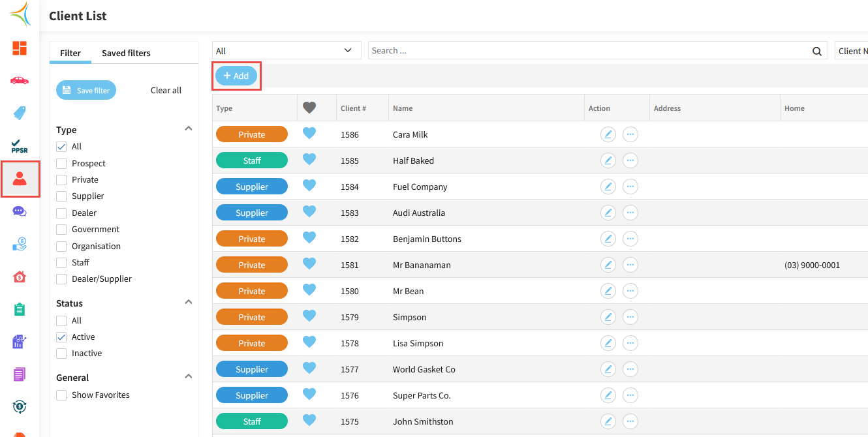Click the search magnifier icon

click(x=816, y=52)
